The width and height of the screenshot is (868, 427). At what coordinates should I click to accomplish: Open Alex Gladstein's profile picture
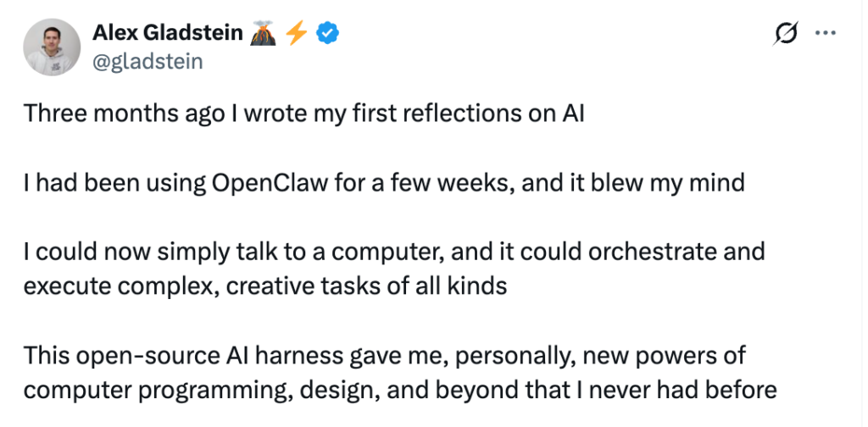(x=52, y=47)
